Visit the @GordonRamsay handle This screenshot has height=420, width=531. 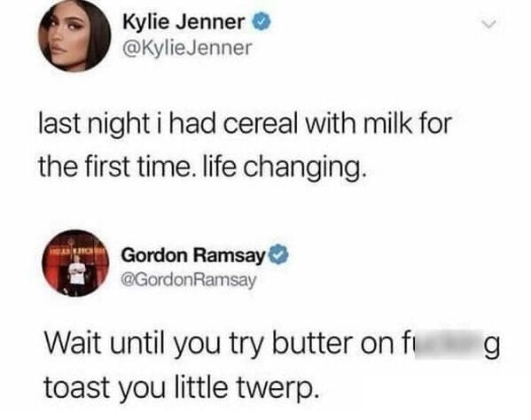189,280
